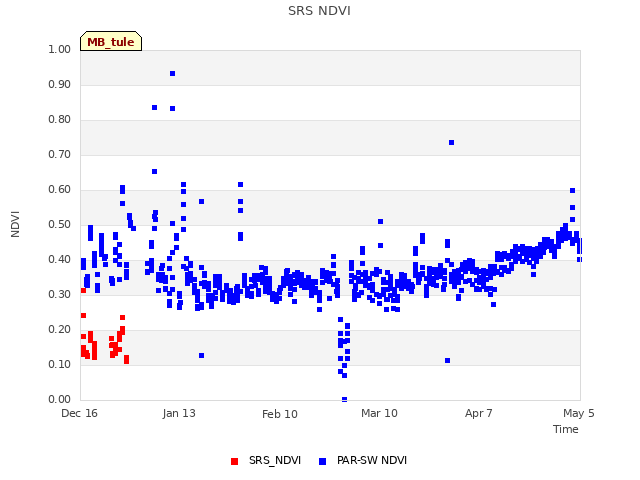This screenshot has width=640, height=480.
Task: Select the red SRS_NDVI legend swatch
Action: (x=234, y=461)
